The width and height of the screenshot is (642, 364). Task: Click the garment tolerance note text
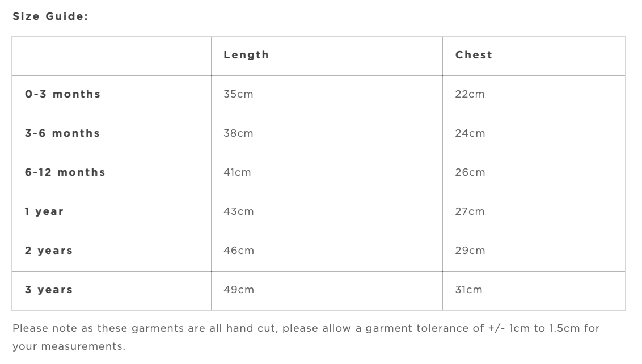click(x=306, y=328)
